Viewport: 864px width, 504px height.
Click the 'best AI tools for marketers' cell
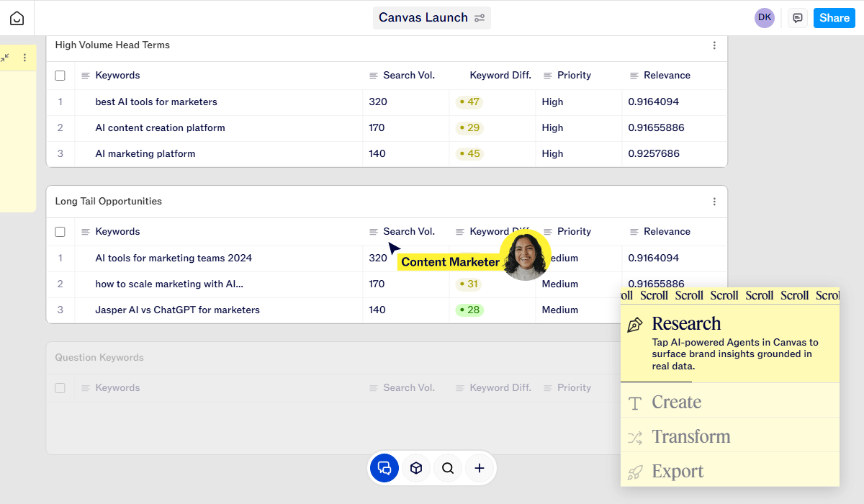156,102
